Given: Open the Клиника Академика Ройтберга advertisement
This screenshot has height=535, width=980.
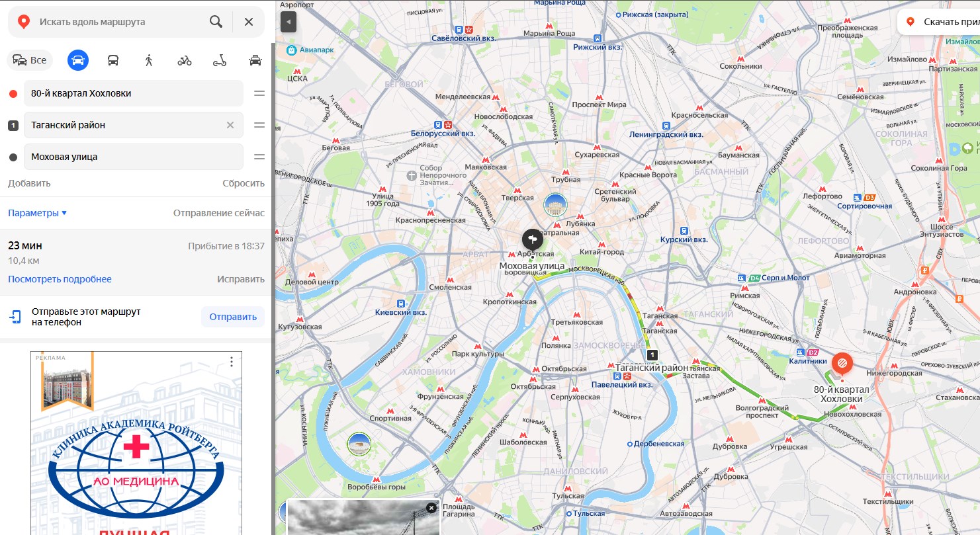Looking at the screenshot, I should tap(136, 443).
